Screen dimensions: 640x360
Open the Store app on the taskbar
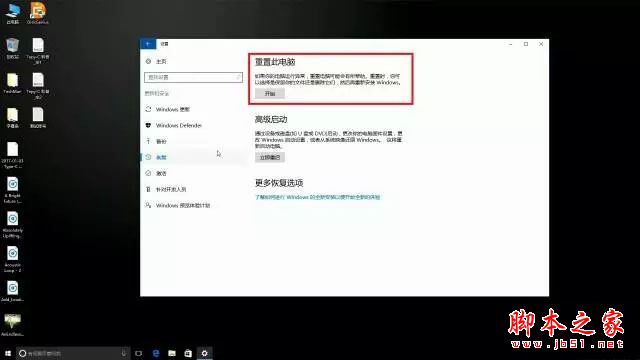(188, 353)
